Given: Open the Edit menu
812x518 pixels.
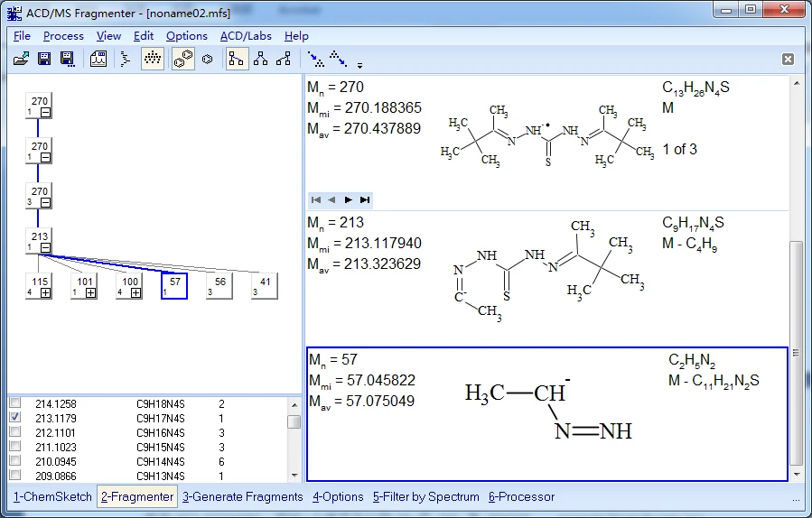Looking at the screenshot, I should tap(144, 36).
